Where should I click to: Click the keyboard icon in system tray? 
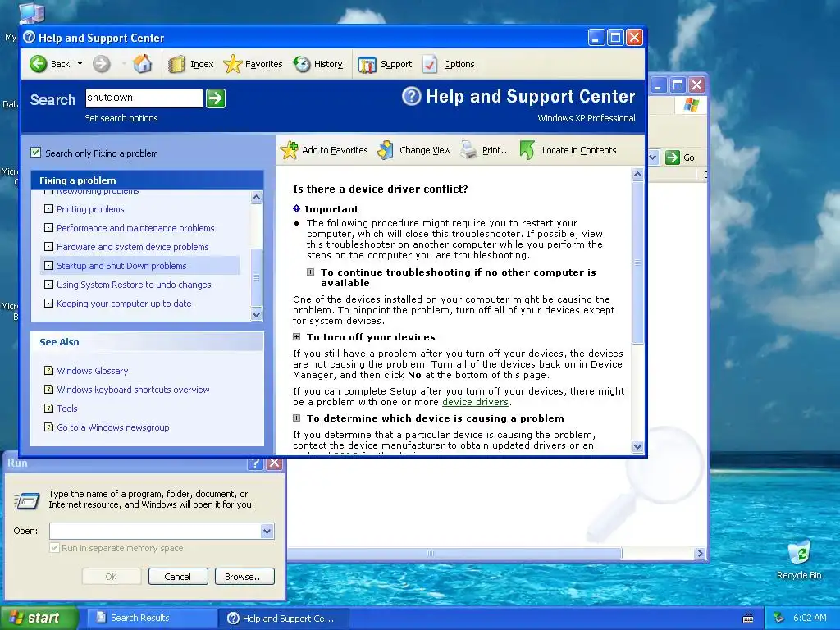748,619
